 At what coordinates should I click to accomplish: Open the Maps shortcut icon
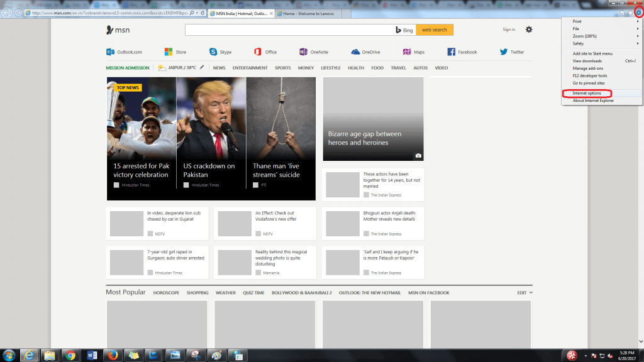(407, 52)
